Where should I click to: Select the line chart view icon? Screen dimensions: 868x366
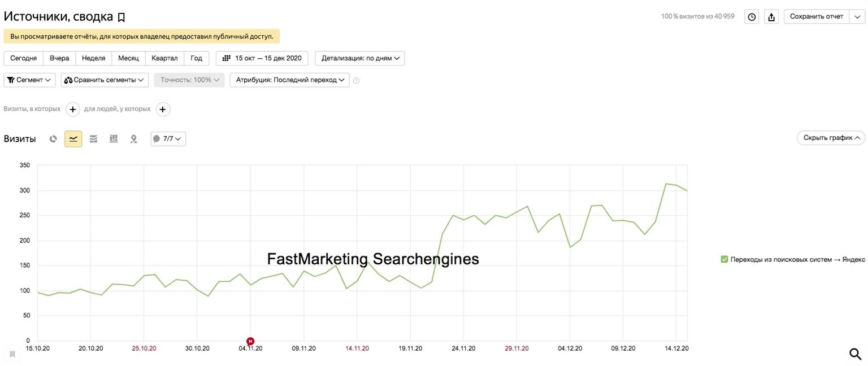coord(73,138)
